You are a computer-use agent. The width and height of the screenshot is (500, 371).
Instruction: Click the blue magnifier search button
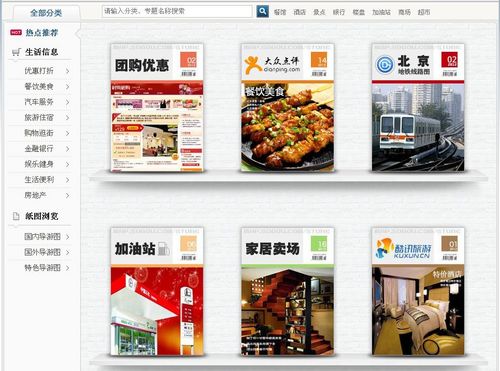point(263,11)
